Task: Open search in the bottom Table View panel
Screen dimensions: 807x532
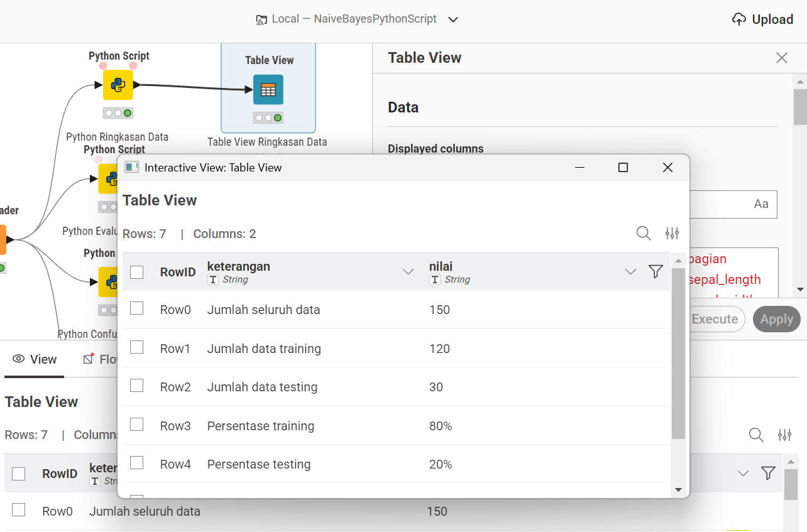Action: coord(756,435)
